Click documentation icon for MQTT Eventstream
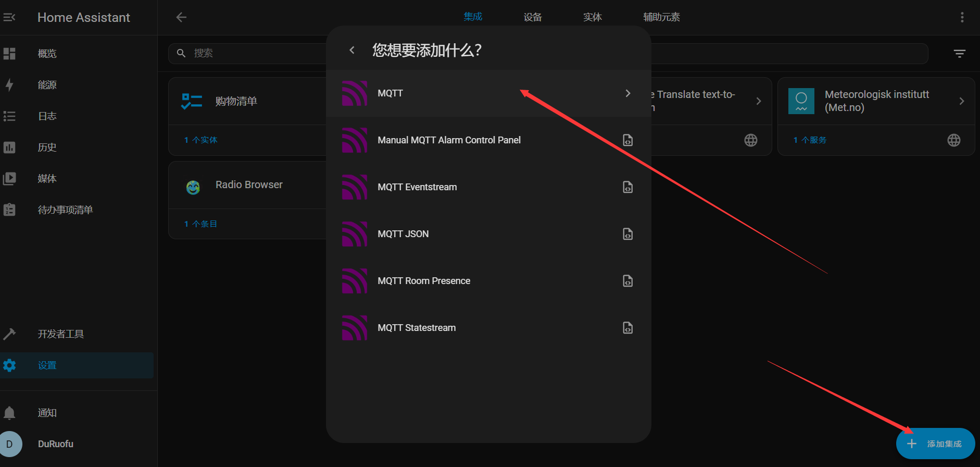 627,187
